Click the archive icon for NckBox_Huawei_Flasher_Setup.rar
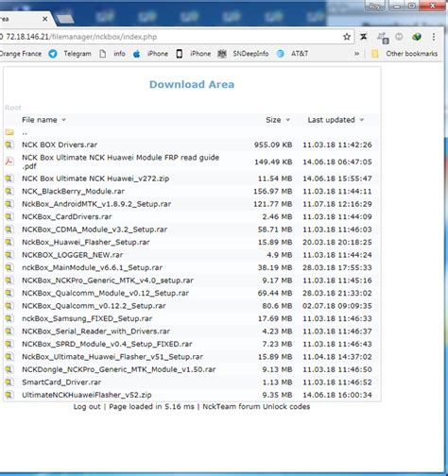448x476 pixels. click(9, 242)
